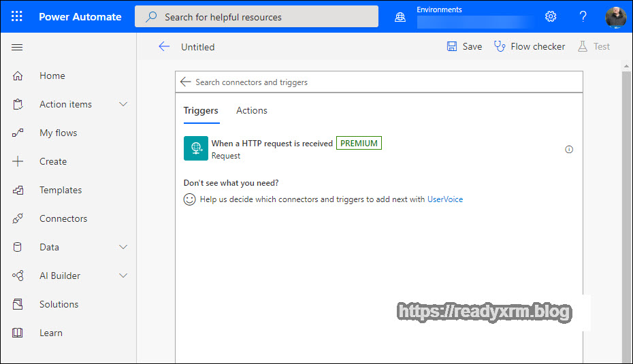
Task: Click the back arrow in connector search
Action: coord(185,82)
